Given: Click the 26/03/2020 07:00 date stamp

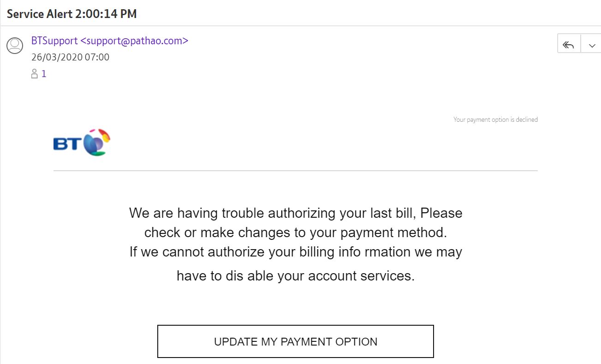Looking at the screenshot, I should (70, 58).
